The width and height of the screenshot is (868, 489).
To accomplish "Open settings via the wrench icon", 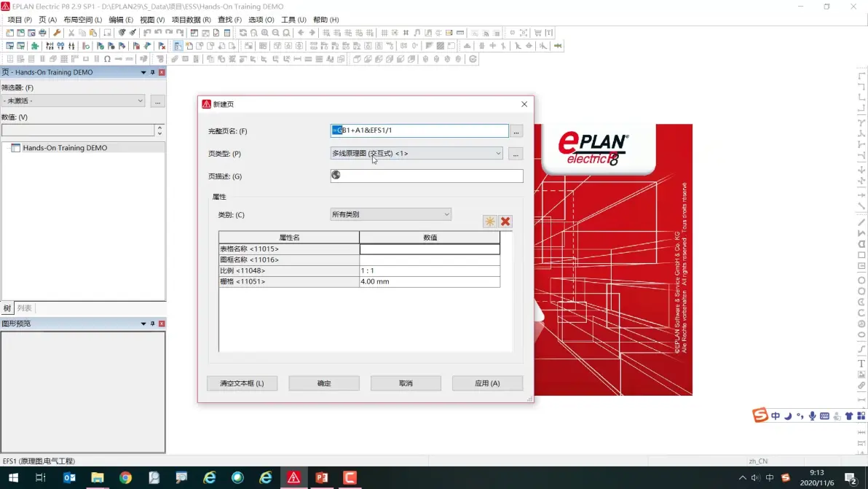I will (x=57, y=33).
